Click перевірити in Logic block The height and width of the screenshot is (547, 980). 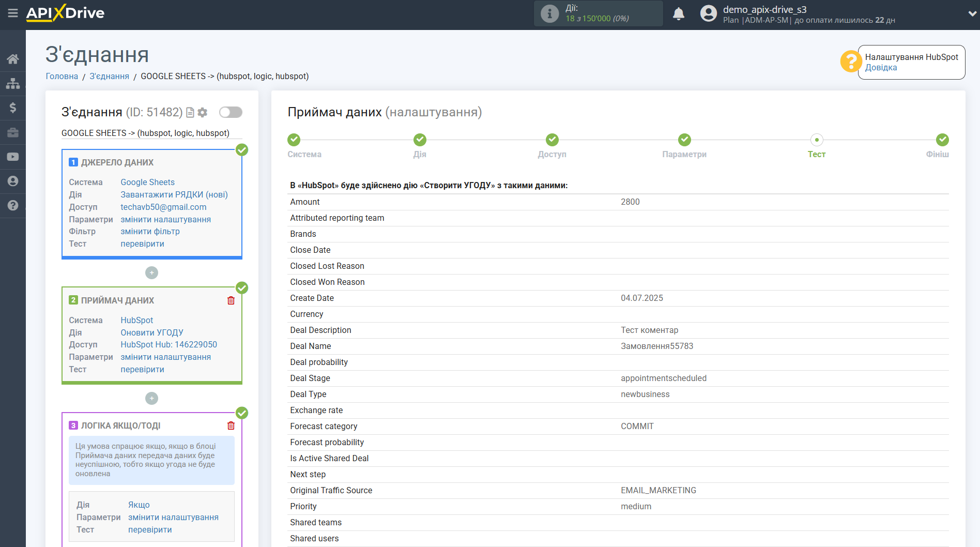tap(150, 529)
